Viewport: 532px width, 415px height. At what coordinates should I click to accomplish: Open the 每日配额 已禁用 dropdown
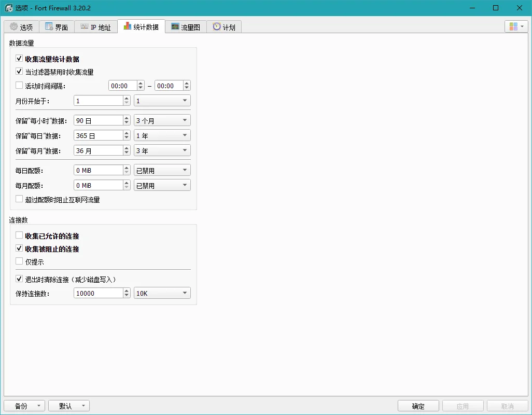[x=162, y=170]
